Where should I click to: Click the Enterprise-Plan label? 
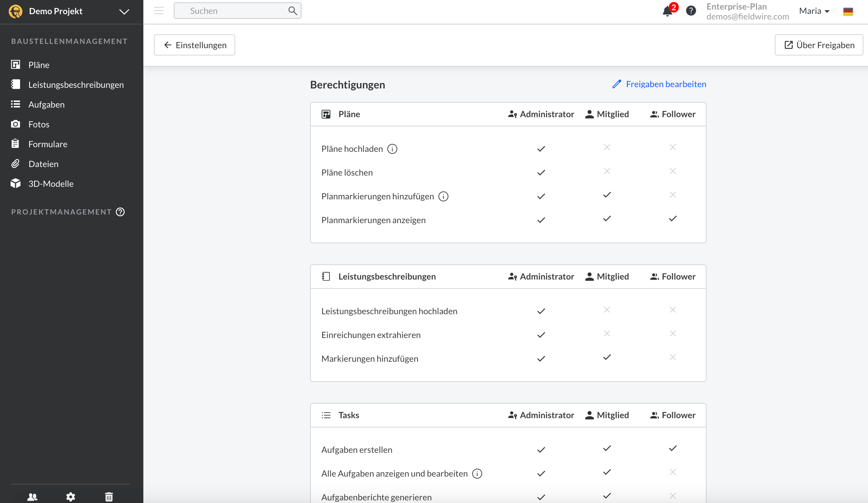(737, 7)
